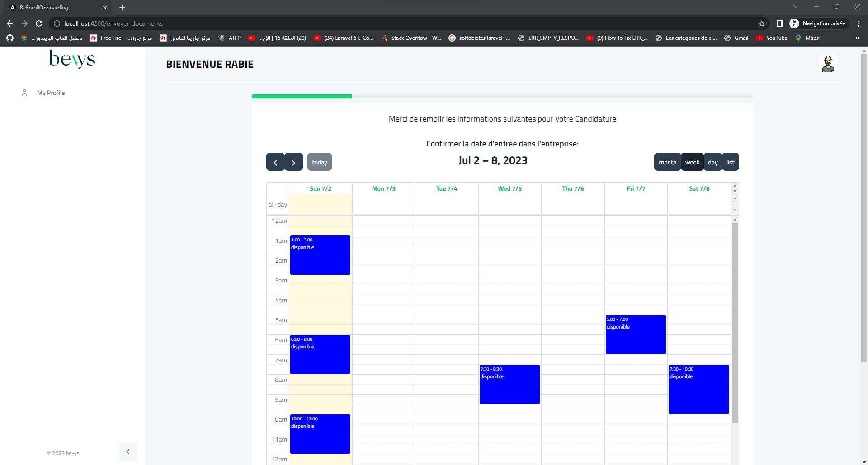This screenshot has height=465, width=868.
Task: Open the Stack Overflow bookmark
Action: tap(411, 38)
